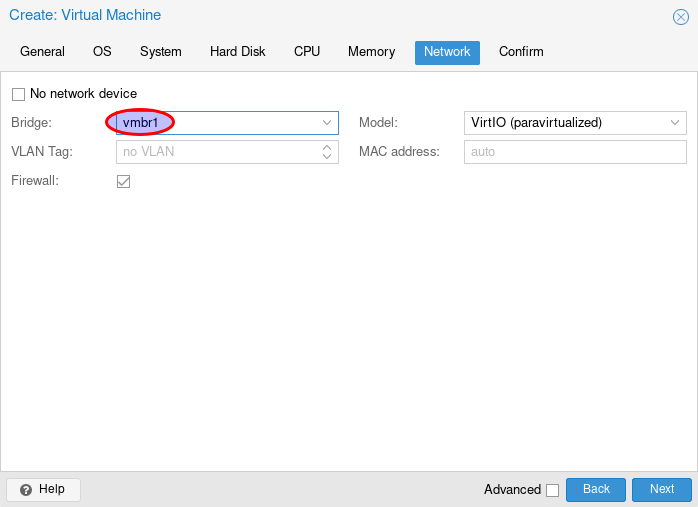
Task: Open the OS tab
Action: (102, 52)
